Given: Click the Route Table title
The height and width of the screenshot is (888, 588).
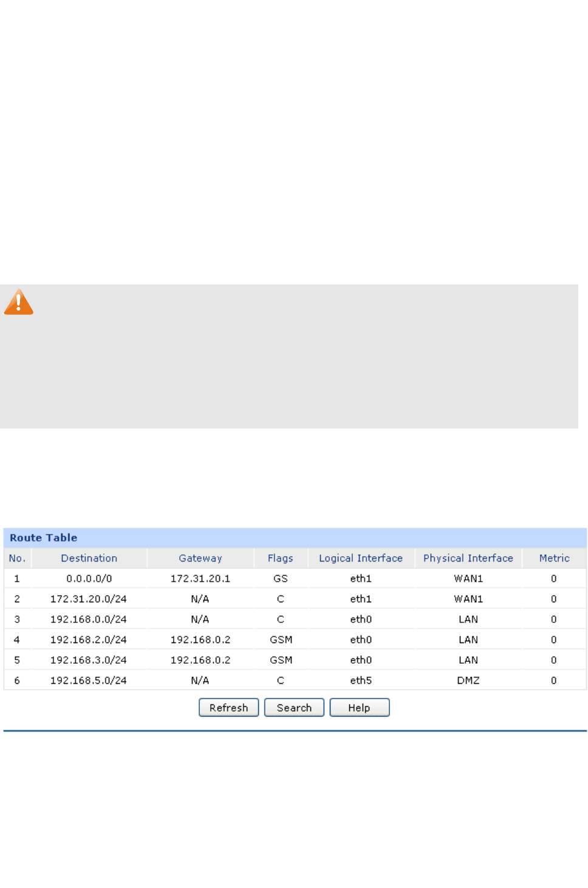Looking at the screenshot, I should (x=44, y=538).
